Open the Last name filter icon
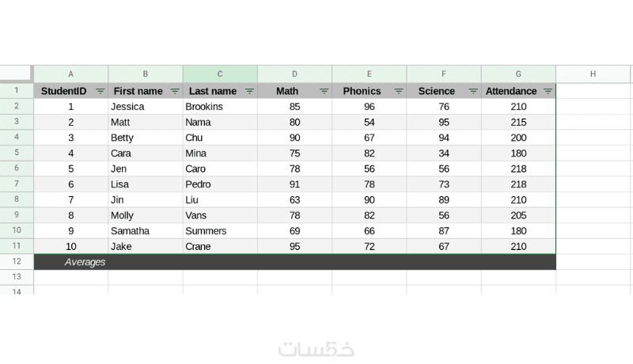This screenshot has height=364, width=633. tap(249, 91)
